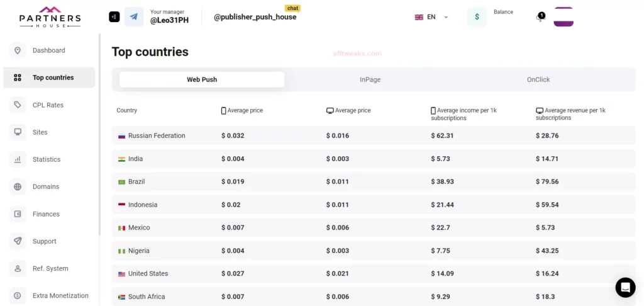Switch to the InPage tab
Screen dimensions: 644x306
(370, 80)
